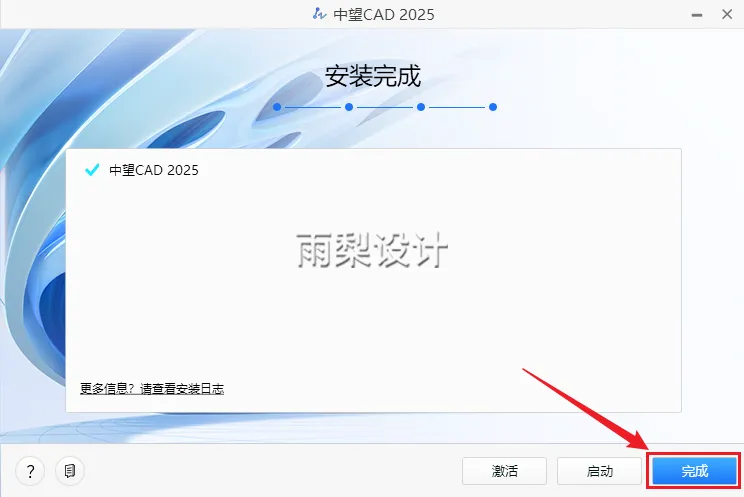Screen dimensions: 744x497
Task: Launch the app via 启动 button
Action: tap(599, 471)
